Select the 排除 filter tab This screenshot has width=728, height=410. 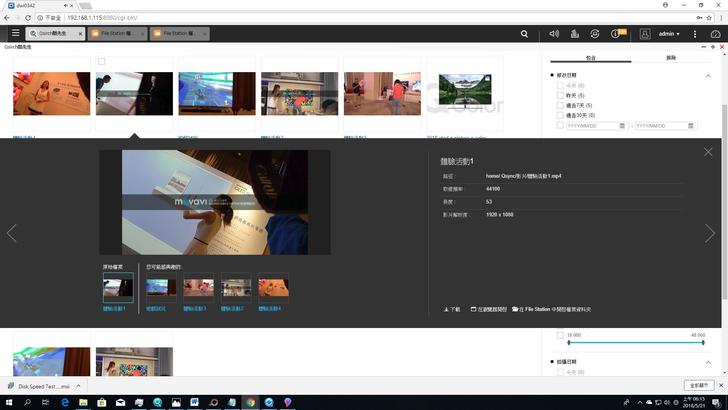(670, 58)
